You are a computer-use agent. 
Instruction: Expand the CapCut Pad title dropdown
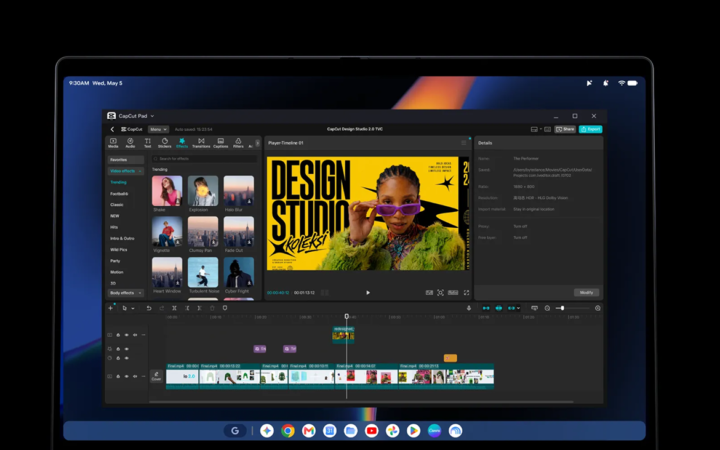pyautogui.click(x=152, y=116)
